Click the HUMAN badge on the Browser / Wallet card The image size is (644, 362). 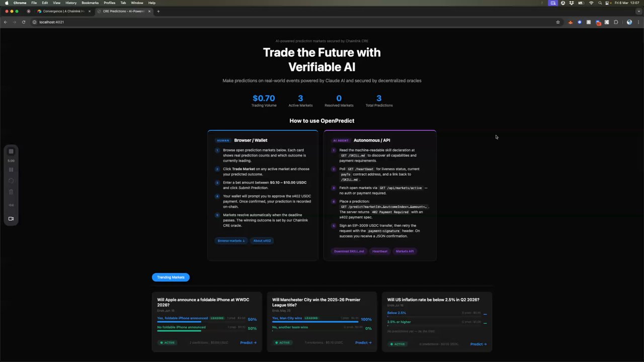tap(223, 141)
